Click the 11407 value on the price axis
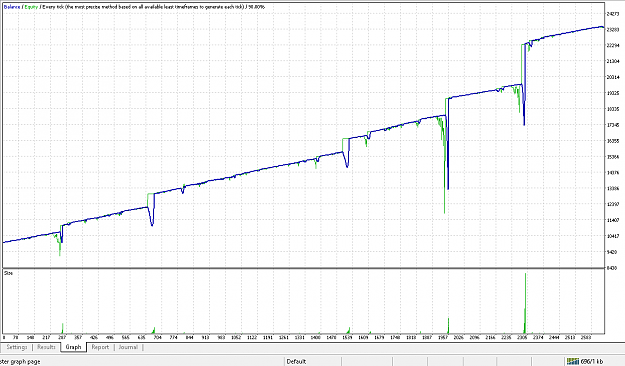This screenshot has width=625, height=366. tap(612, 220)
